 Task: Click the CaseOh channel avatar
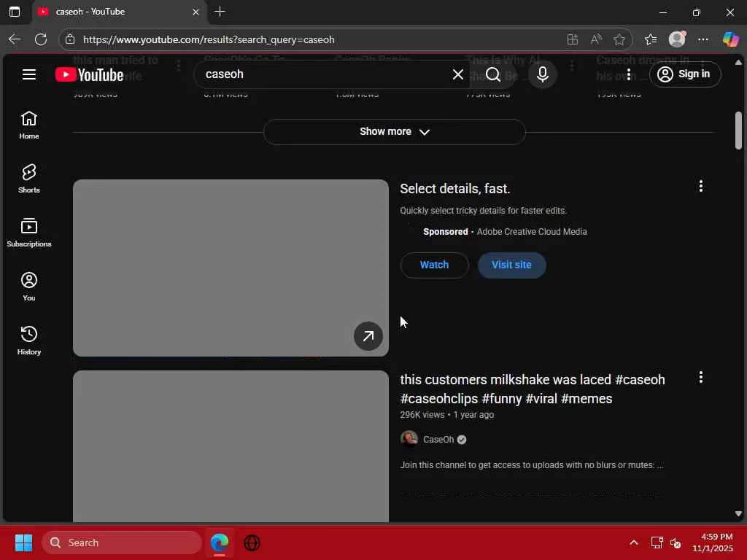409,439
